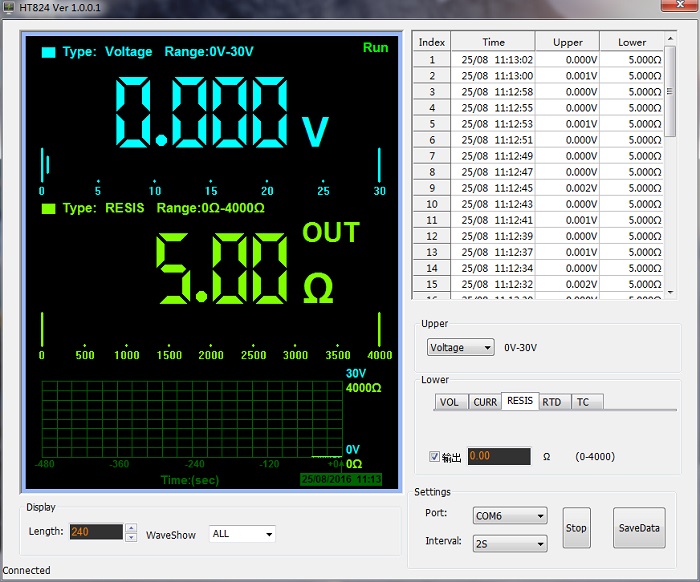
Task: Open the Interval 2S dropdown
Action: pyautogui.click(x=510, y=544)
